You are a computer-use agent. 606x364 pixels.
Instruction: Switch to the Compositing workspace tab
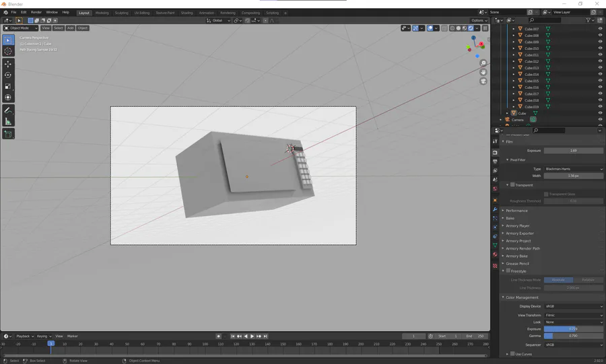click(251, 13)
